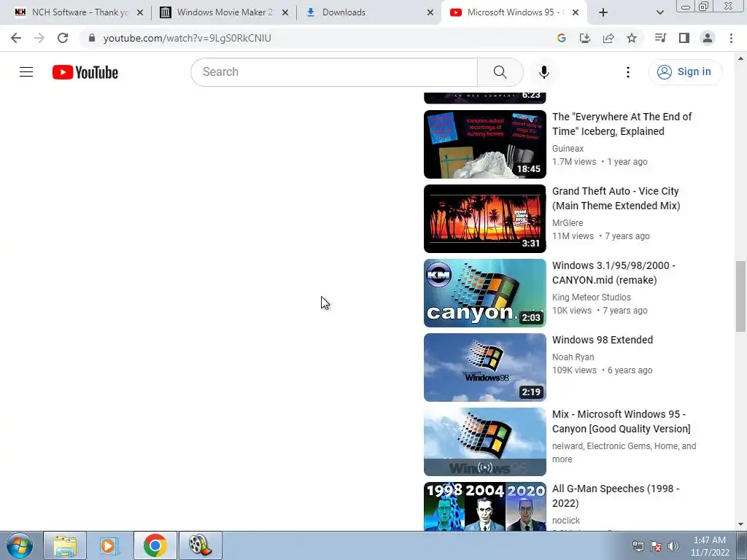
Task: Click channel name MrGlere
Action: tap(567, 223)
